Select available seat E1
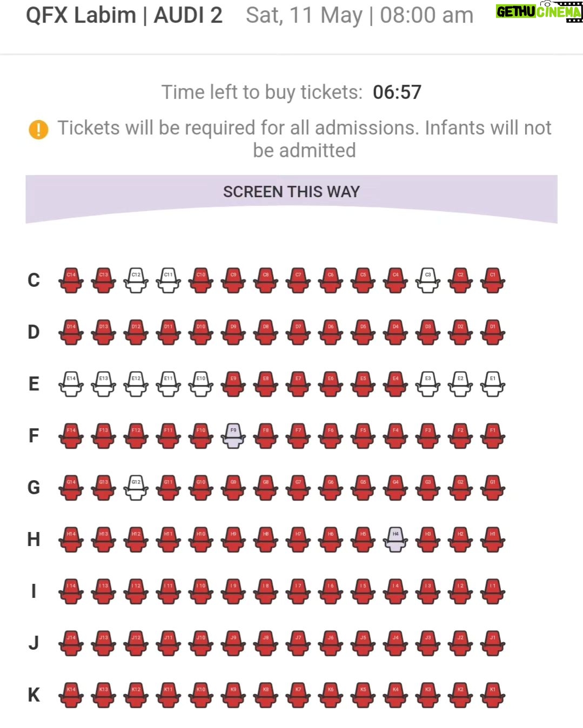The height and width of the screenshot is (728, 583). (493, 384)
